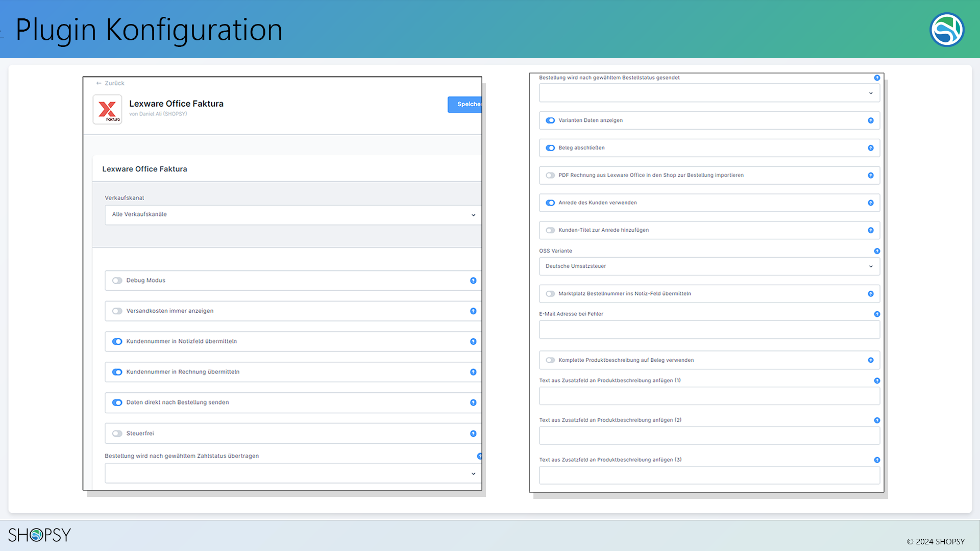Disable Kundennummer in Notizfeld übermitteln

[x=117, y=341]
